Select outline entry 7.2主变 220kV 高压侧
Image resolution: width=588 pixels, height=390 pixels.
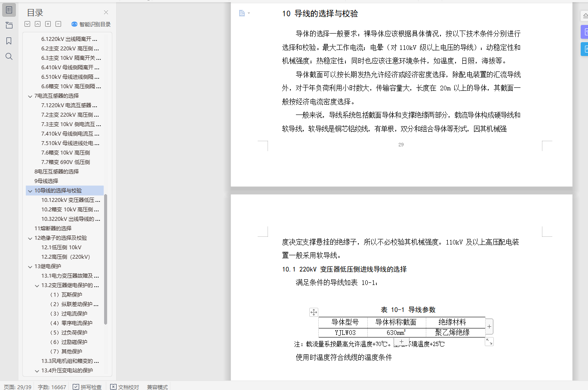[70, 115]
